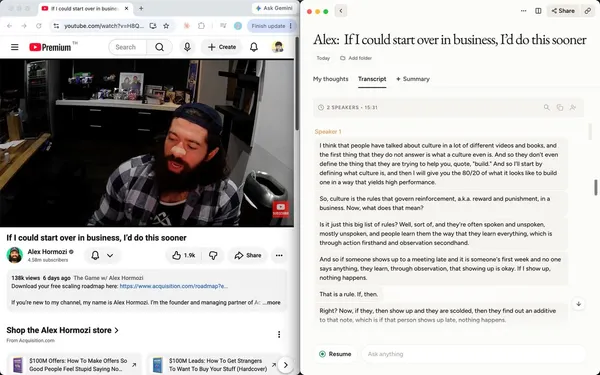Open the YouTube hamburger guide menu
Screen dimensions: 600x375
(x=15, y=47)
